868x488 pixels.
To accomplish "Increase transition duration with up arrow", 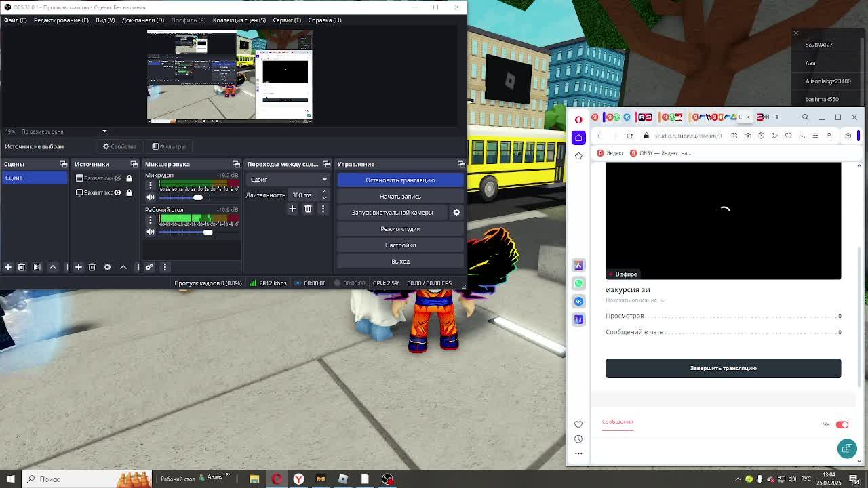I will click(x=324, y=192).
